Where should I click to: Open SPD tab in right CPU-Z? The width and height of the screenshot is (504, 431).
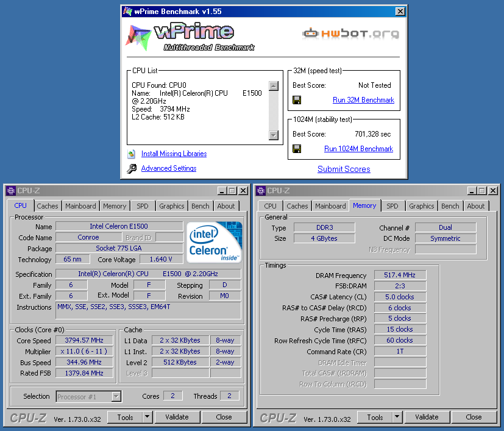point(392,206)
